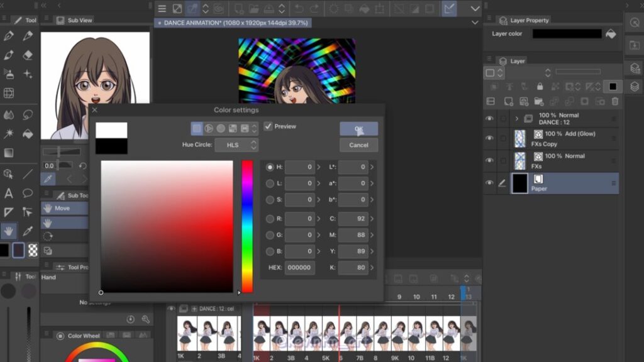
Task: Select the Hand move tool in the tool palette
Action: 9,231
